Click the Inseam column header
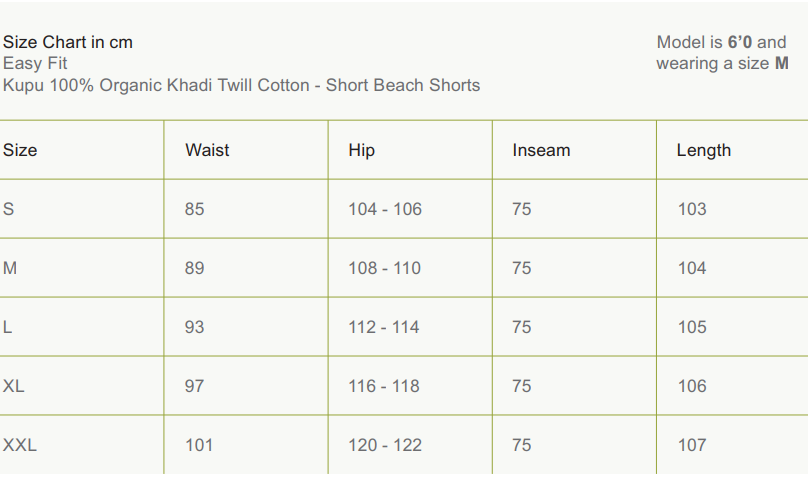Viewport: 808px width, 477px height. 541,150
